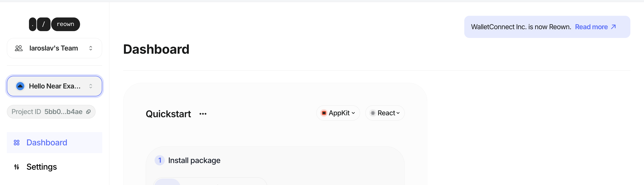The width and height of the screenshot is (644, 185).
Task: Open Quickstart three-dot options menu
Action: point(203,114)
